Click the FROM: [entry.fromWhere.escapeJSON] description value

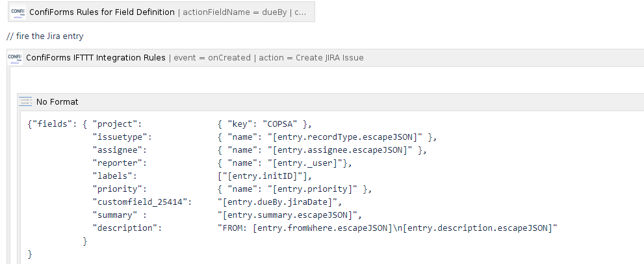tap(387, 228)
